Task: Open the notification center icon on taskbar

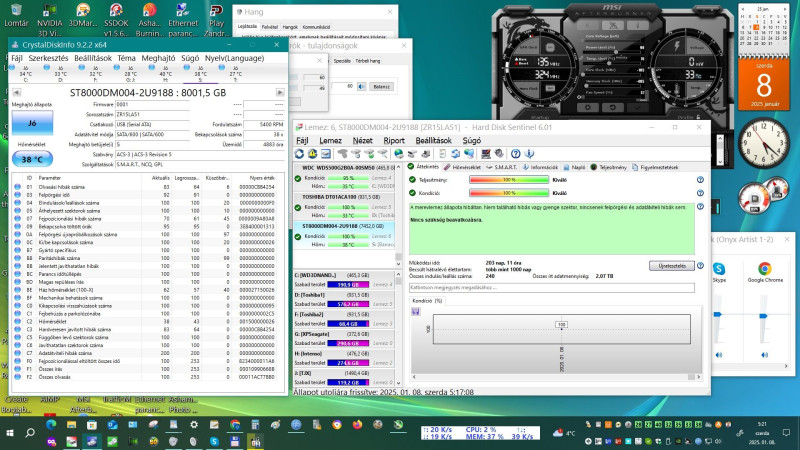Action: pyautogui.click(x=786, y=433)
